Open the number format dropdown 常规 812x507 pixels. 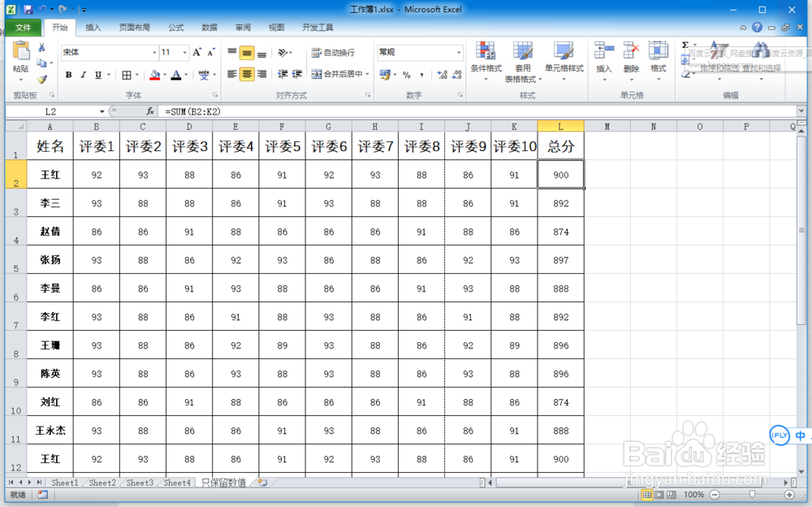point(458,52)
